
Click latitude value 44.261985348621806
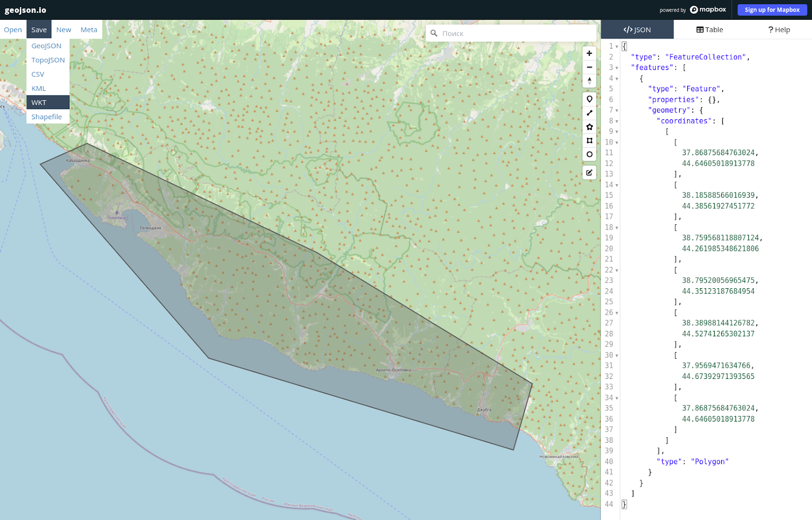point(720,249)
